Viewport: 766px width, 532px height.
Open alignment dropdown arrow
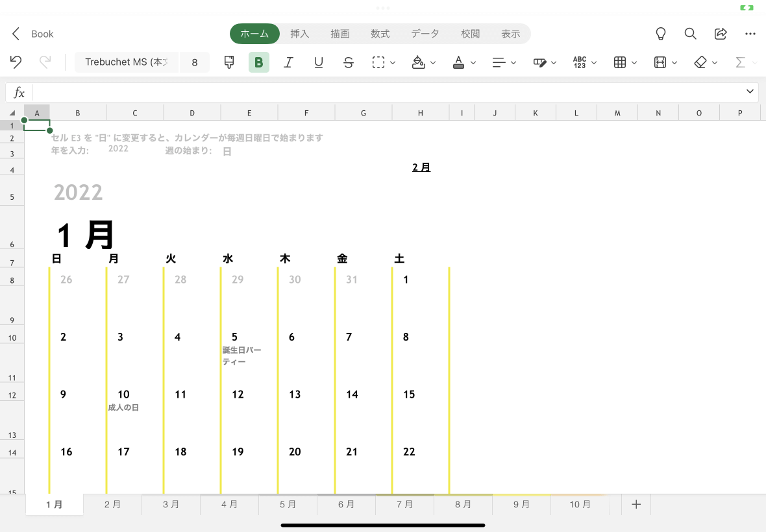513,62
